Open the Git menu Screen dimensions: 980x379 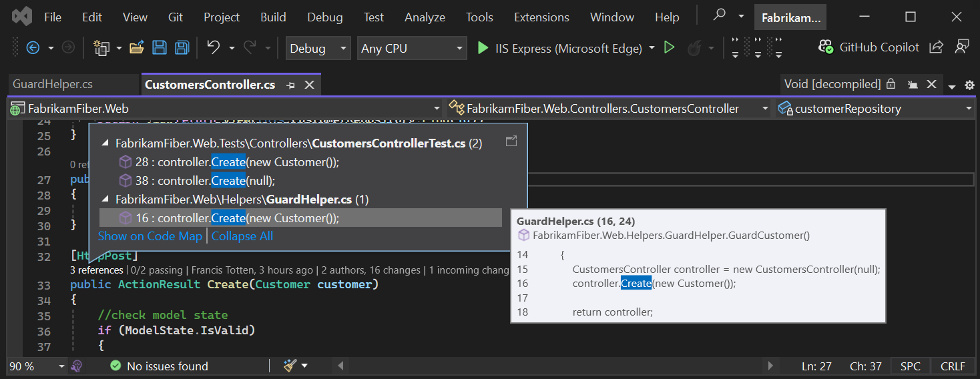[x=176, y=17]
